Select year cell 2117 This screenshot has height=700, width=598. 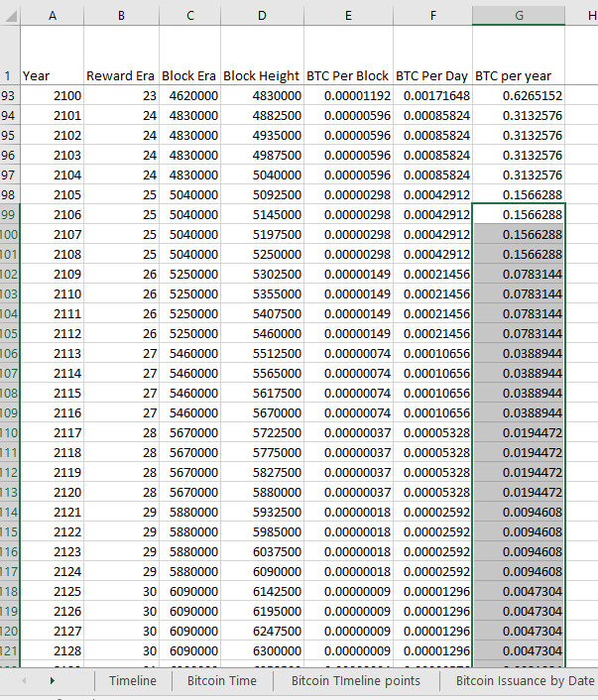[x=52, y=432]
